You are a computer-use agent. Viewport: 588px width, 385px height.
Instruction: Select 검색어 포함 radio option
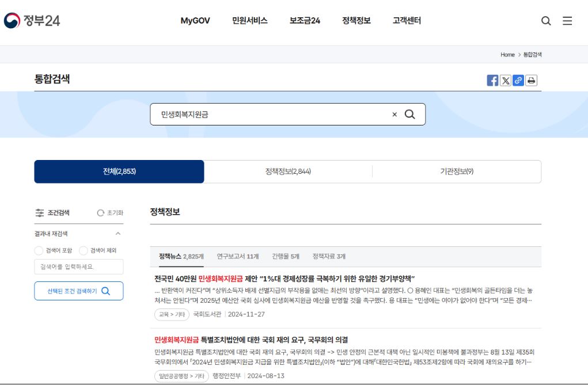tap(39, 250)
